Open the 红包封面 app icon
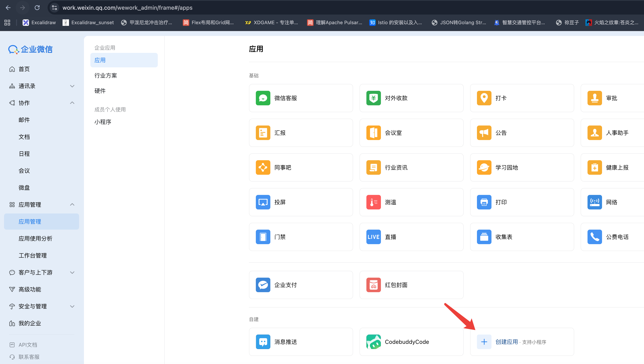 (x=373, y=285)
